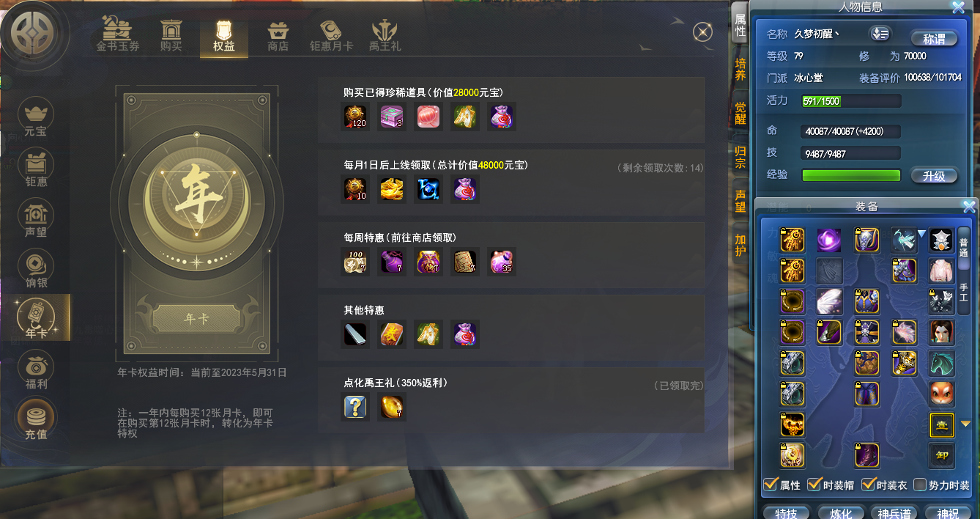Click the 充值 recharge icon

pos(36,422)
